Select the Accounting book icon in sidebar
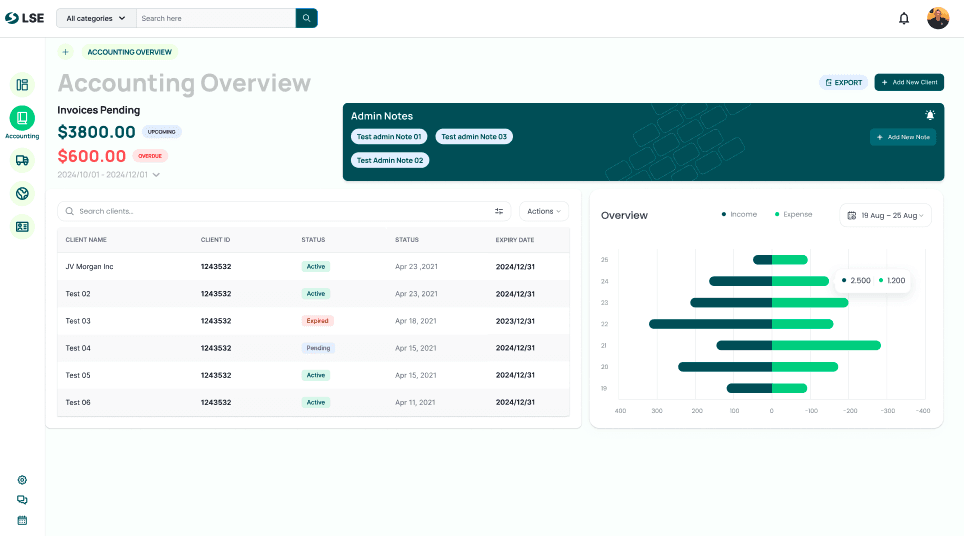 (x=22, y=118)
